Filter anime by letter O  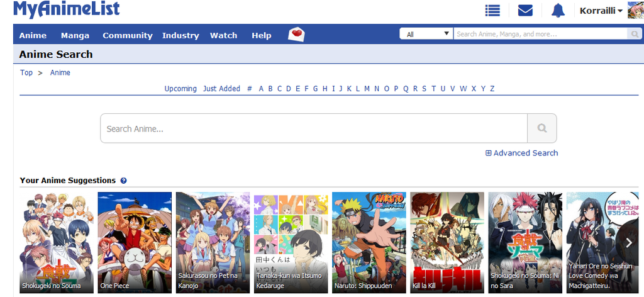[387, 88]
